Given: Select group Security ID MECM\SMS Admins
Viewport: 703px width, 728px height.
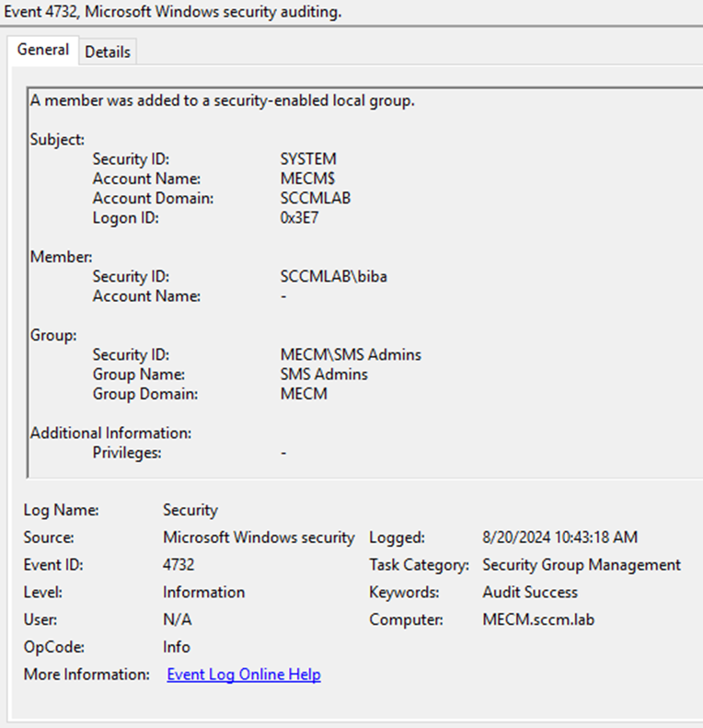Looking at the screenshot, I should point(351,354).
